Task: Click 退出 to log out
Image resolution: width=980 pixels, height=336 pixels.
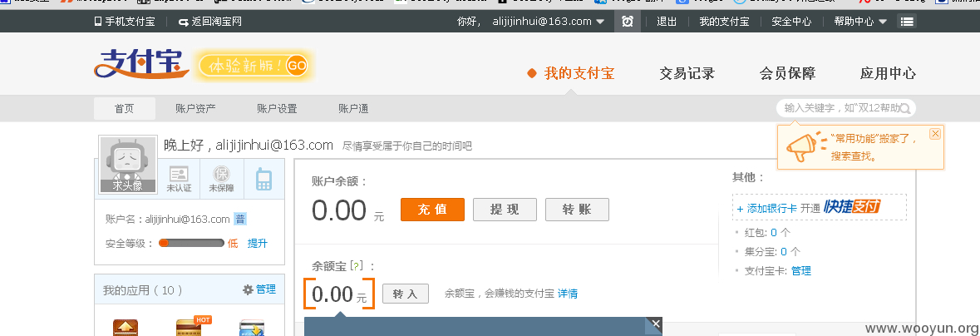Action: (x=667, y=22)
